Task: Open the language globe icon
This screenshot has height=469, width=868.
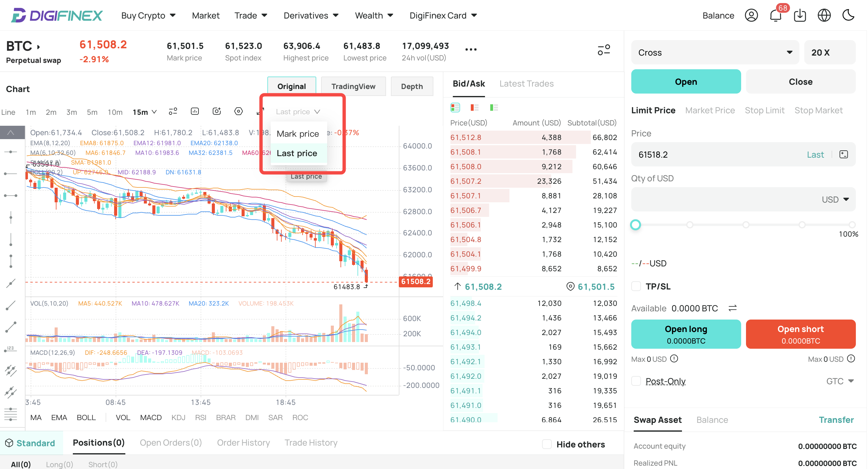Action: click(824, 15)
